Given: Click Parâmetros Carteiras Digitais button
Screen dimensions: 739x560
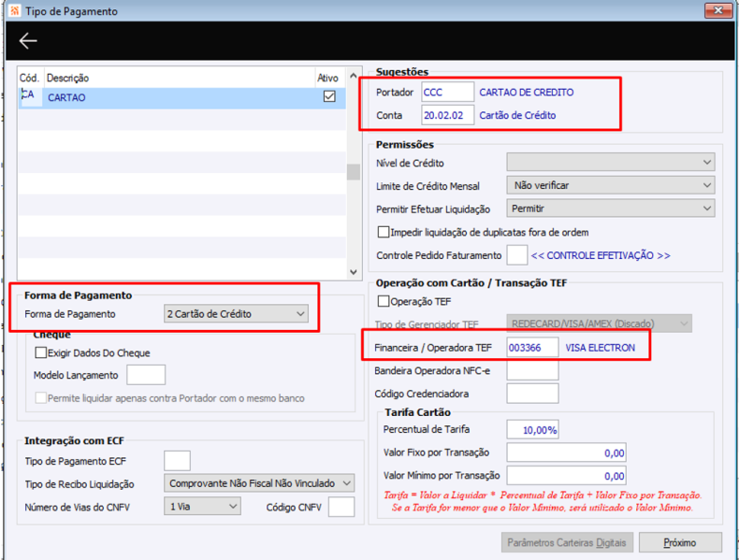Looking at the screenshot, I should click(567, 542).
